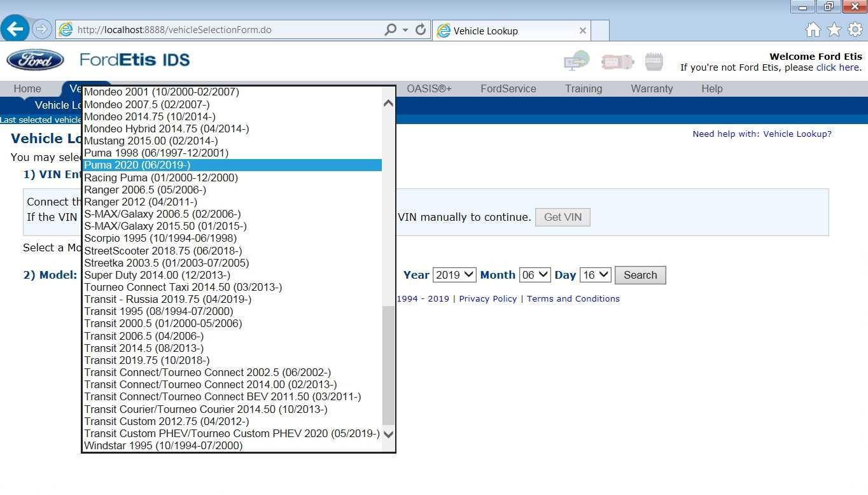Viewport: 868px width, 495px height.
Task: Select Windstar 1995 (10/1994-07/2000)
Action: tap(233, 445)
